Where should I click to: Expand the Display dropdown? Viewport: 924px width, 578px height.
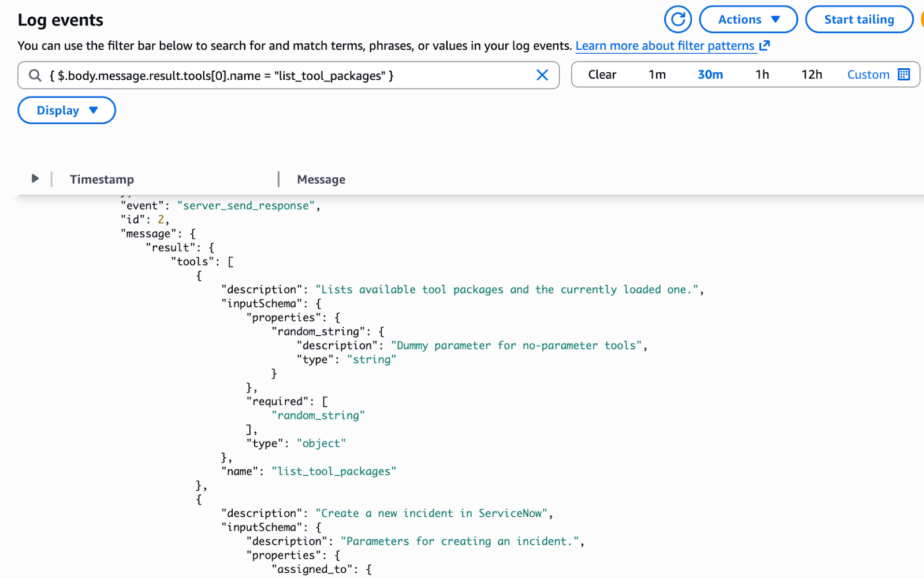[x=66, y=110]
